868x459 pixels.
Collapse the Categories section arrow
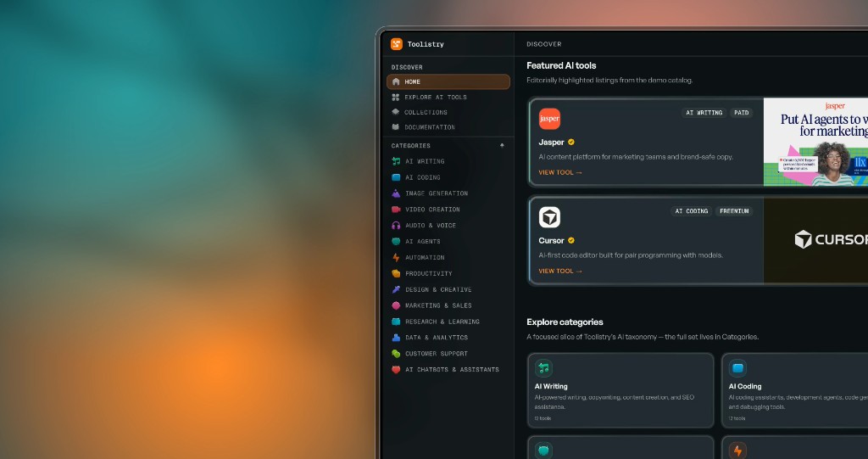pyautogui.click(x=502, y=146)
